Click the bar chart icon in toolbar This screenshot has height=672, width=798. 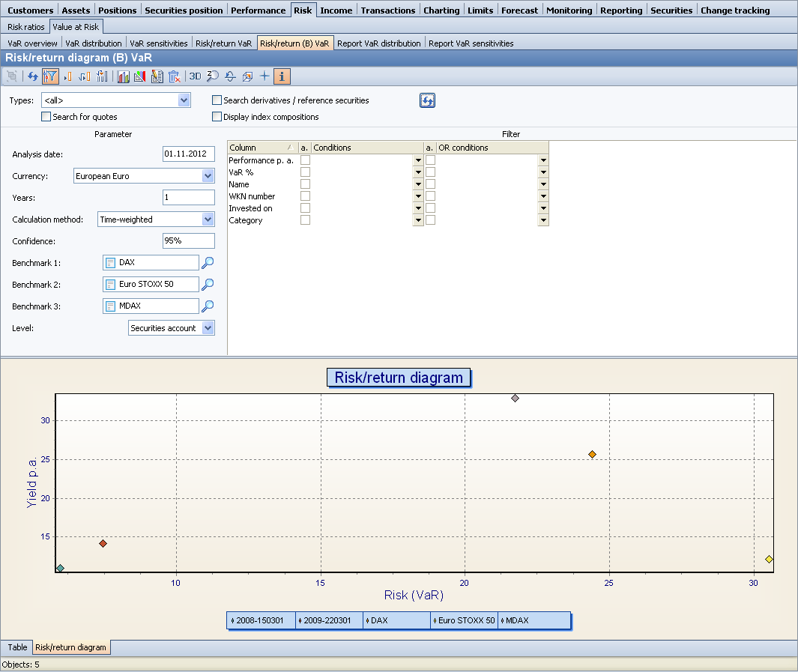124,76
